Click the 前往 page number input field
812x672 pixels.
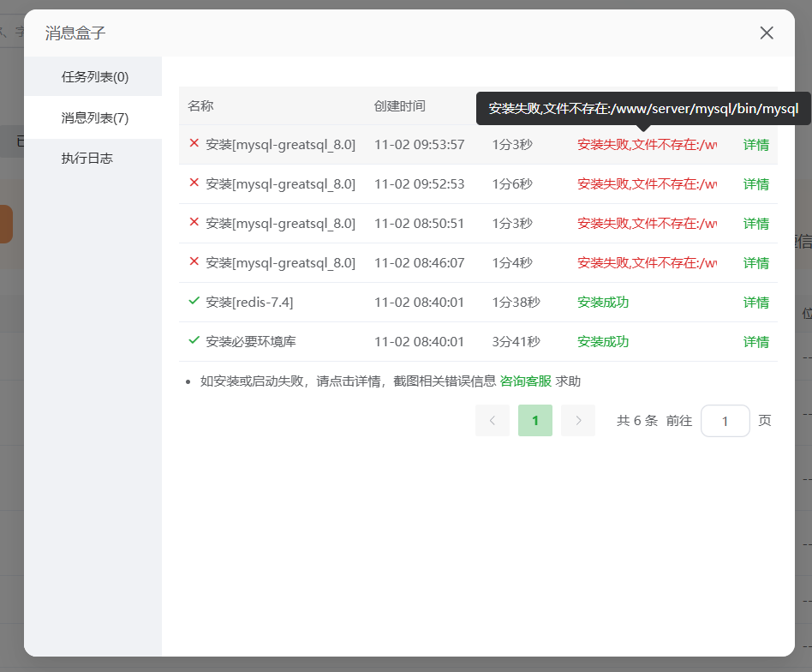coord(725,421)
